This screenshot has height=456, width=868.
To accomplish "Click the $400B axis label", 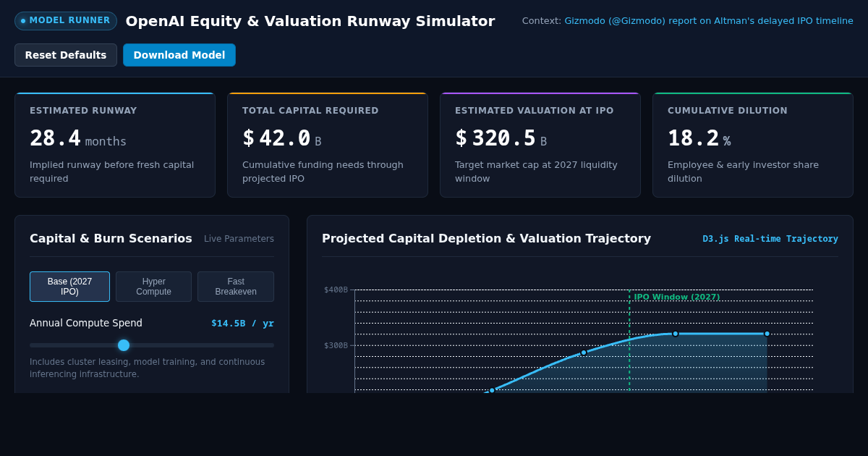I will coord(336,290).
